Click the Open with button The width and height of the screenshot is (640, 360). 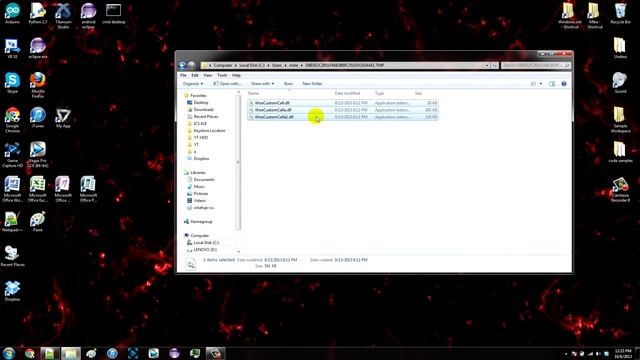tap(227, 84)
